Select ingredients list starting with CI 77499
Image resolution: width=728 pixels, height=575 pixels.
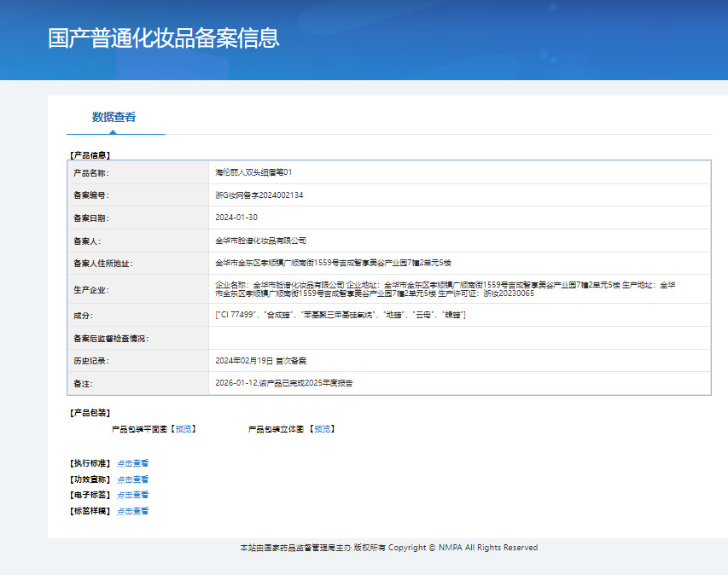coord(341,315)
